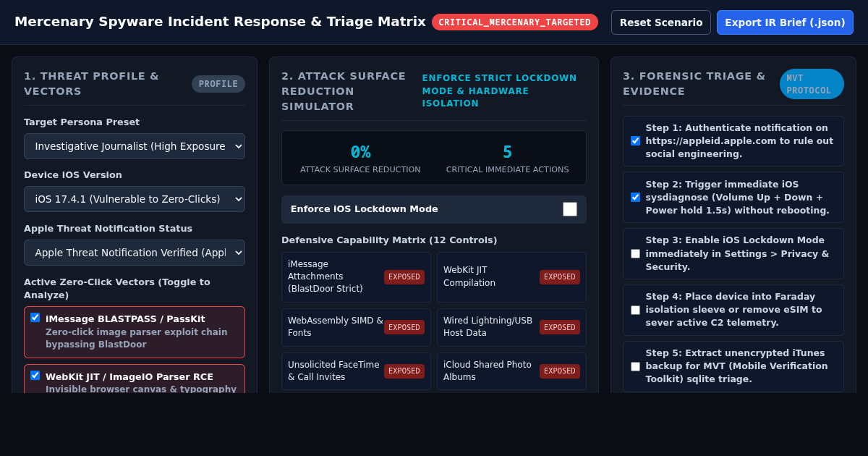Open the Device iOS Version dropdown

135,199
